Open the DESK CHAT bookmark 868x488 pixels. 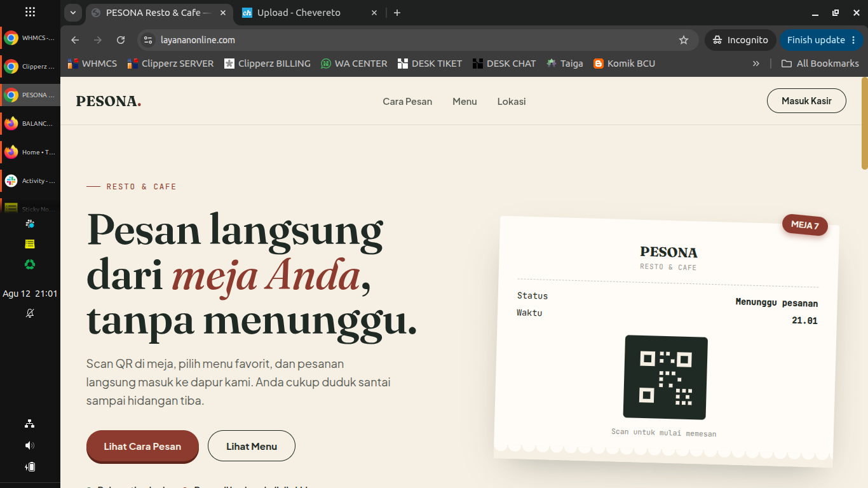pyautogui.click(x=504, y=64)
